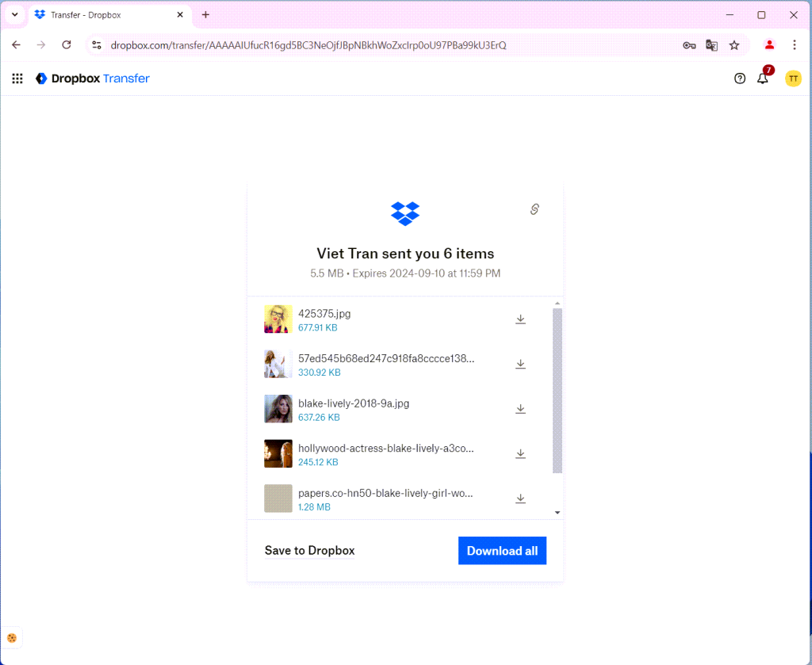Click the 245.12 KB size label

click(318, 462)
